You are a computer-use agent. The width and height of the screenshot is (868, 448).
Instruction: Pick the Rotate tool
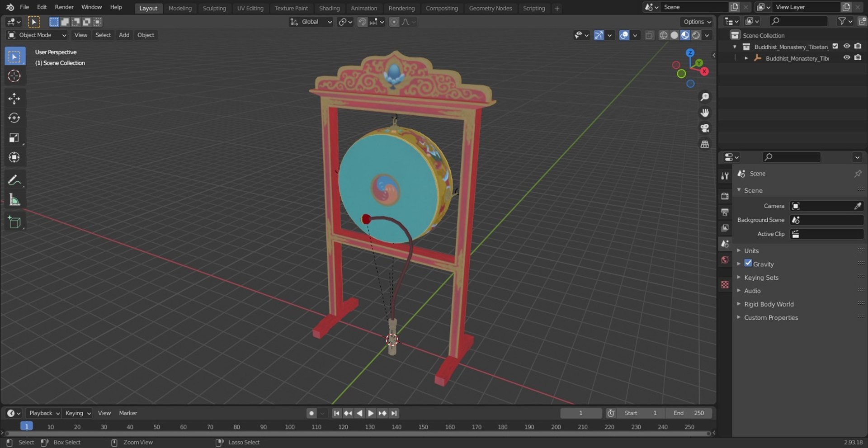tap(14, 118)
